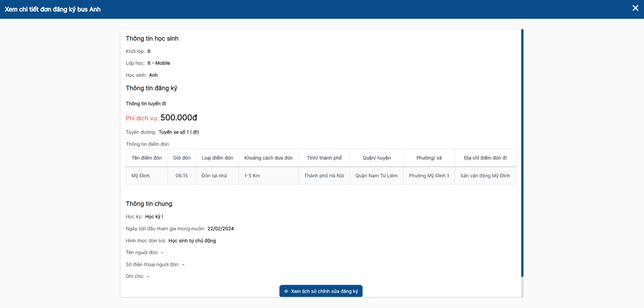The height and width of the screenshot is (308, 644).
Task: Click the 'Quận Nam Từ Liêm' cell
Action: coord(376,176)
